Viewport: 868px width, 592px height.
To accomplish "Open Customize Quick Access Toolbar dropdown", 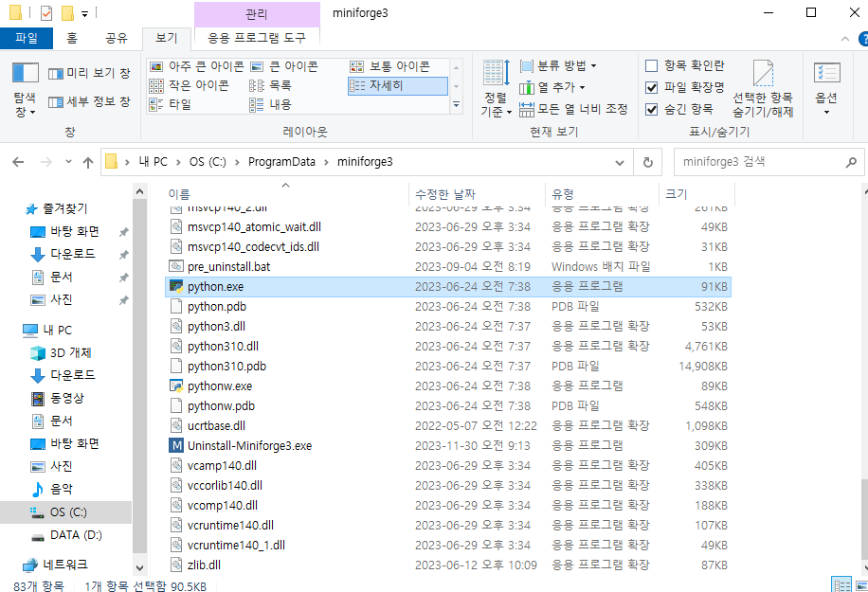I will (x=84, y=13).
